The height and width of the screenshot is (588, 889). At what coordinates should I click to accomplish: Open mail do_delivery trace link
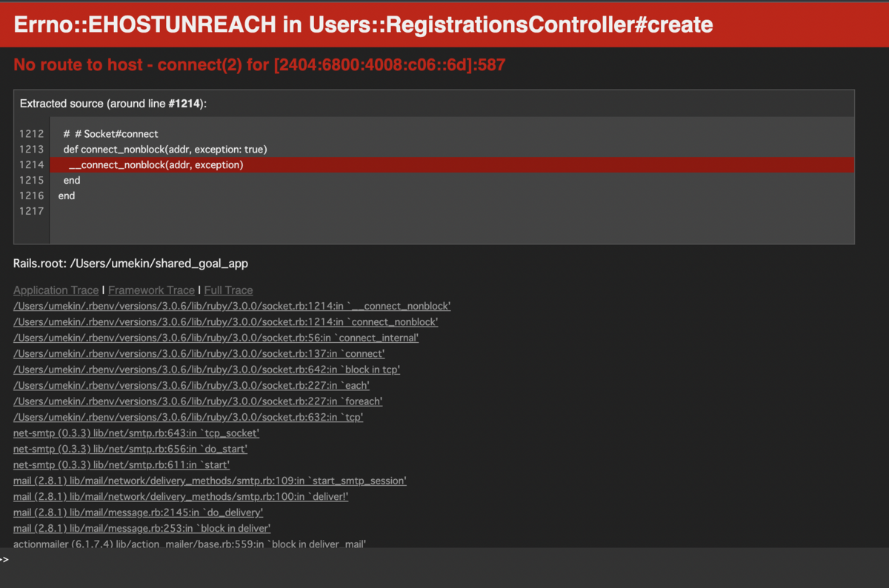(139, 512)
